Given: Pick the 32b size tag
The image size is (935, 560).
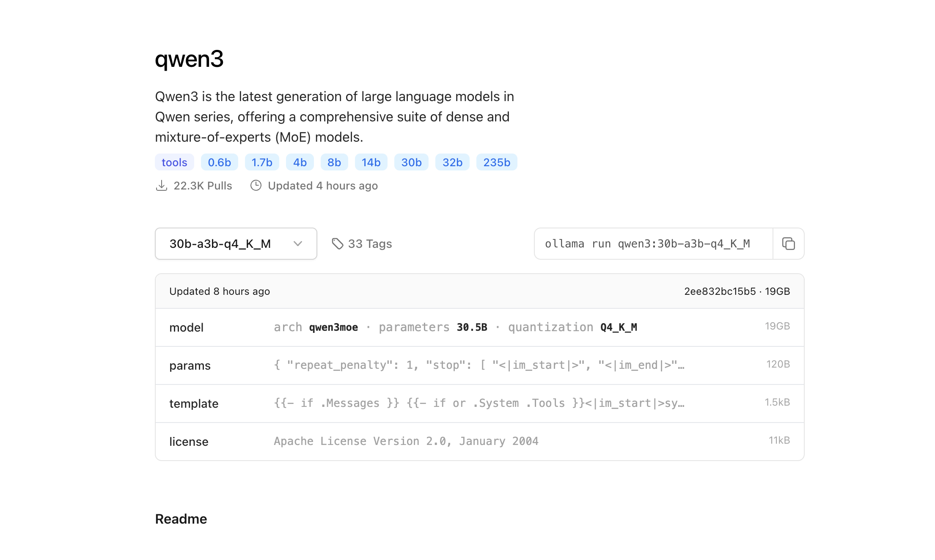Looking at the screenshot, I should 452,162.
